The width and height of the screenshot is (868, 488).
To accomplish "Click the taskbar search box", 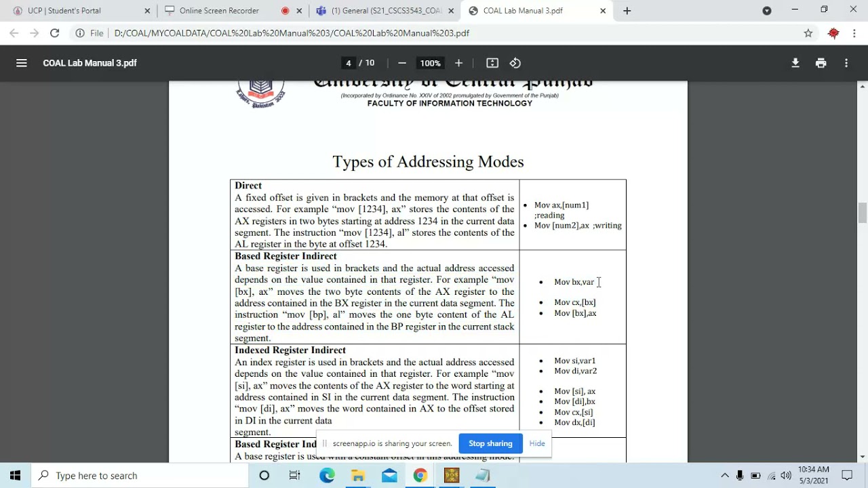I will point(140,476).
